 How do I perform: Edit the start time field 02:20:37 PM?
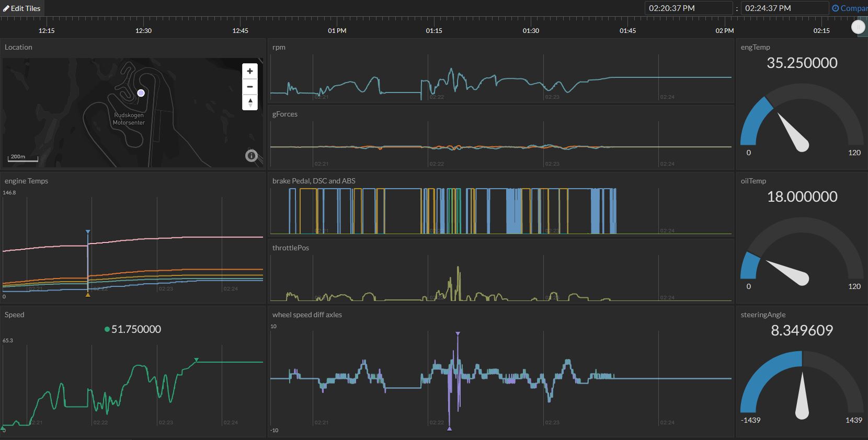(688, 8)
